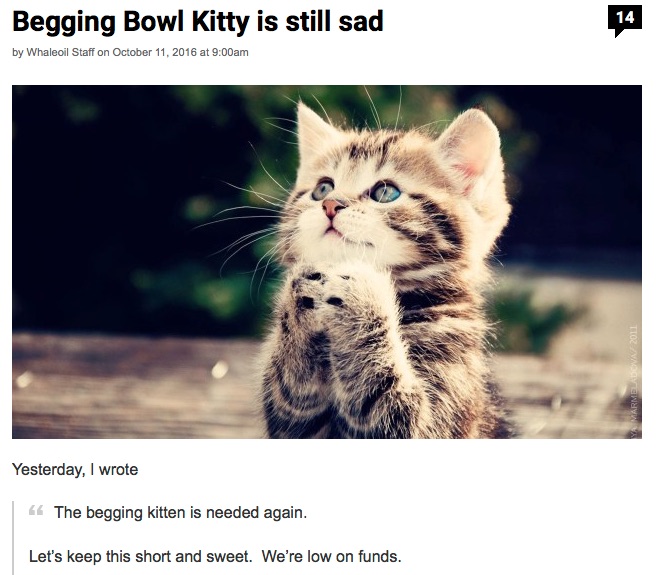Click the blockquote quotation mark icon
The image size is (658, 575).
pos(36,511)
